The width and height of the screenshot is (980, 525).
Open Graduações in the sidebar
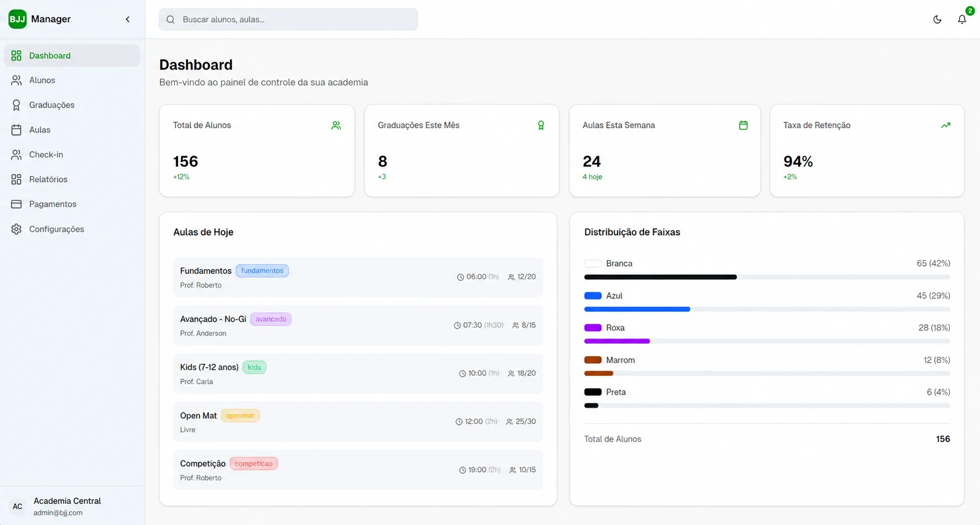coord(72,105)
